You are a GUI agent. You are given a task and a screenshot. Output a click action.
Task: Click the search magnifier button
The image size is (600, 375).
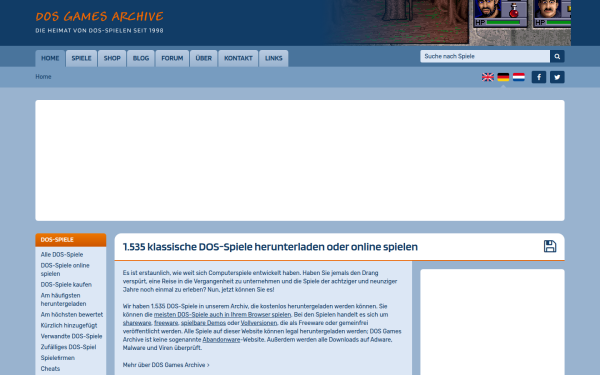point(557,56)
